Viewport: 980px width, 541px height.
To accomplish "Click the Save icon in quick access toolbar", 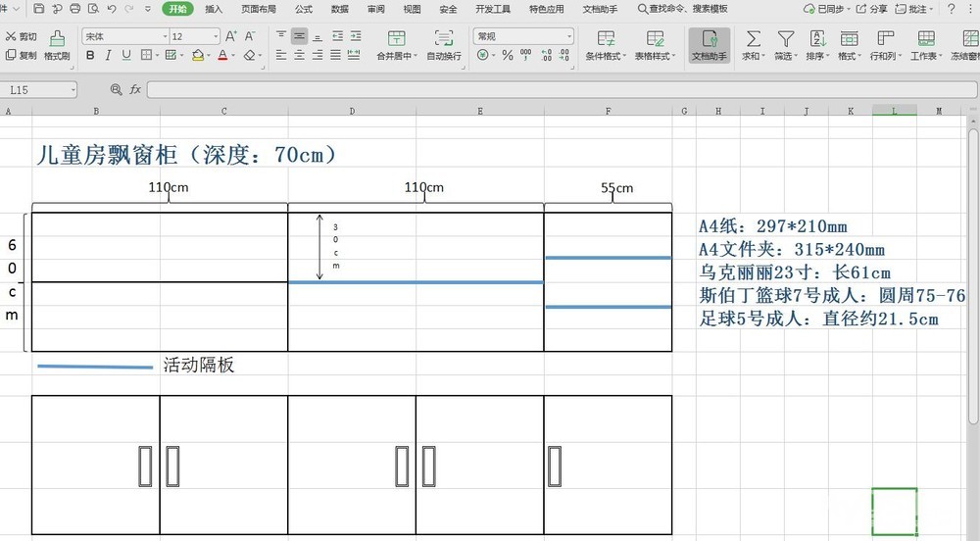I will point(38,9).
